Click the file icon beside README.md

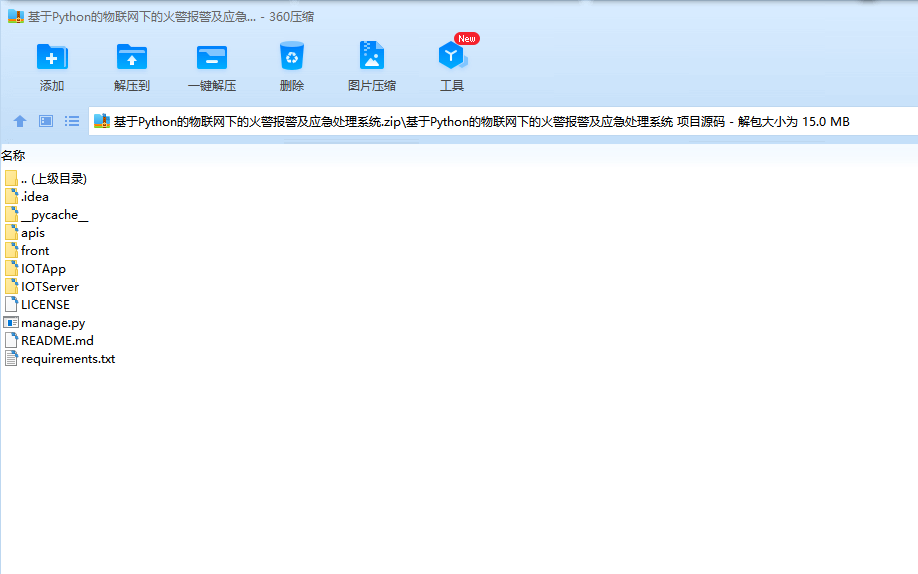[x=11, y=340]
